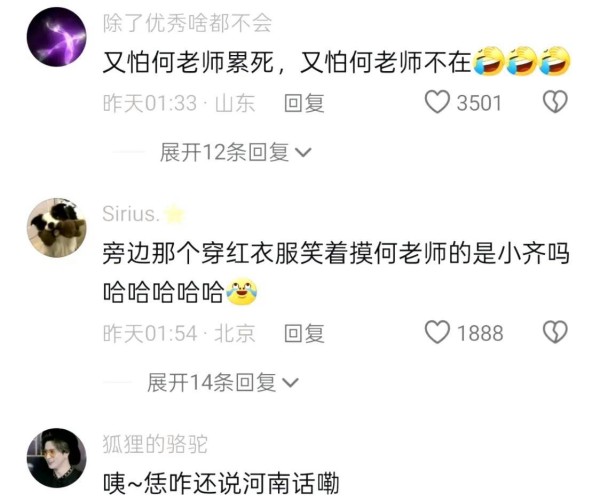Open username 除了优秀啥都不会
Image resolution: width=600 pixels, height=501 pixels.
[188, 23]
